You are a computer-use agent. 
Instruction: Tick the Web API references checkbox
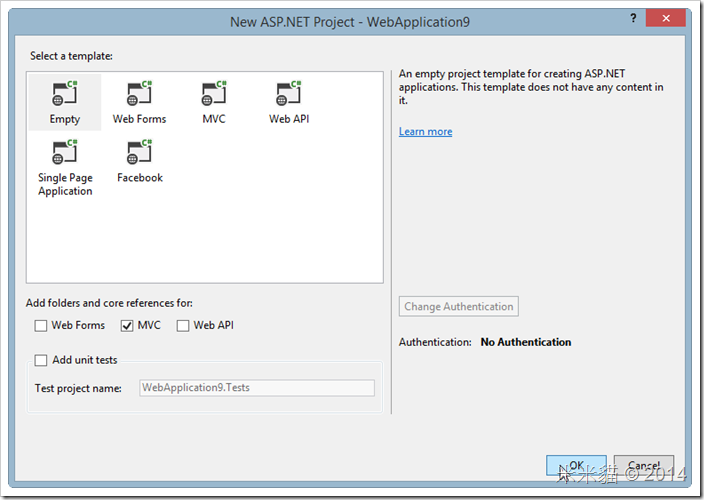point(183,325)
